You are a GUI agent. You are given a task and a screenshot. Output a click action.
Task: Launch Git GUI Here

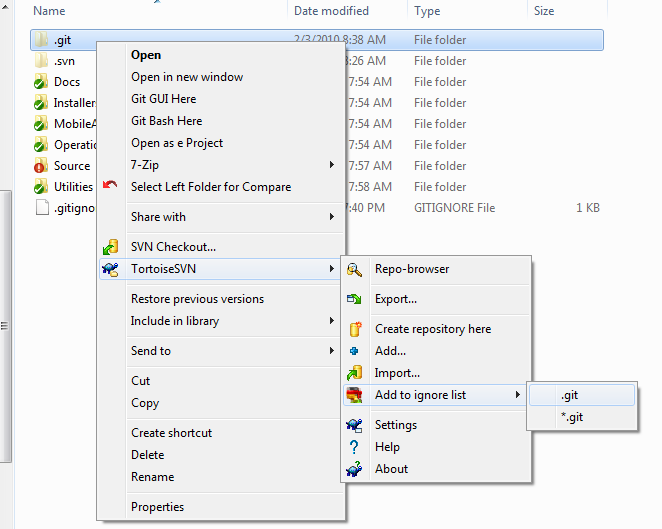tap(221, 99)
